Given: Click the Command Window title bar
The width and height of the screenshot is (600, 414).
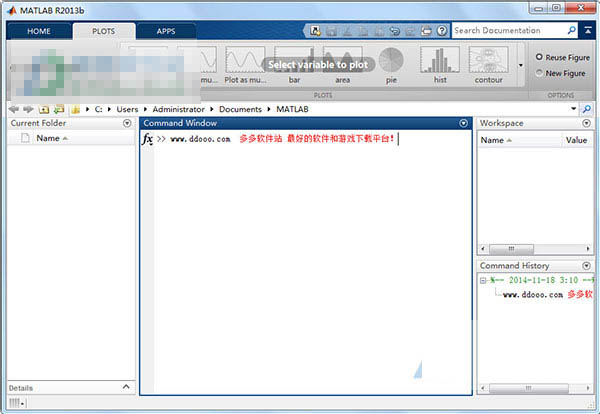Looking at the screenshot, I should click(306, 123).
